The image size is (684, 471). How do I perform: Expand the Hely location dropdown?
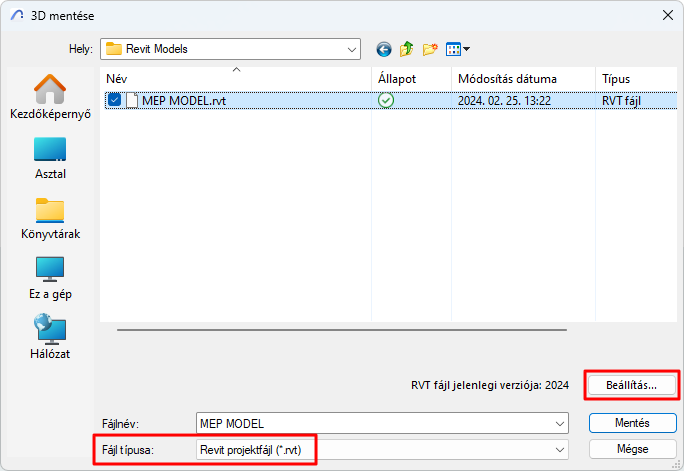(x=352, y=49)
